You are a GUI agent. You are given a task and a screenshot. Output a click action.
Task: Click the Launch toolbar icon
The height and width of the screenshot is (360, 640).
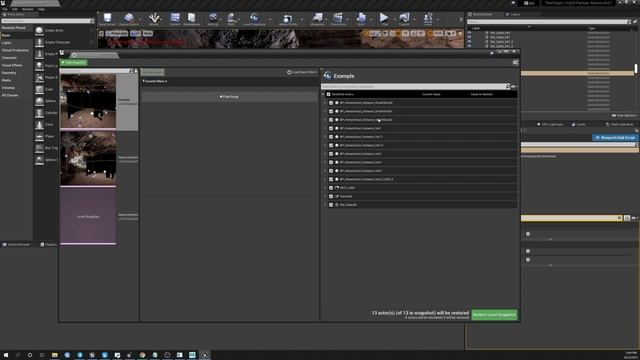click(x=404, y=19)
